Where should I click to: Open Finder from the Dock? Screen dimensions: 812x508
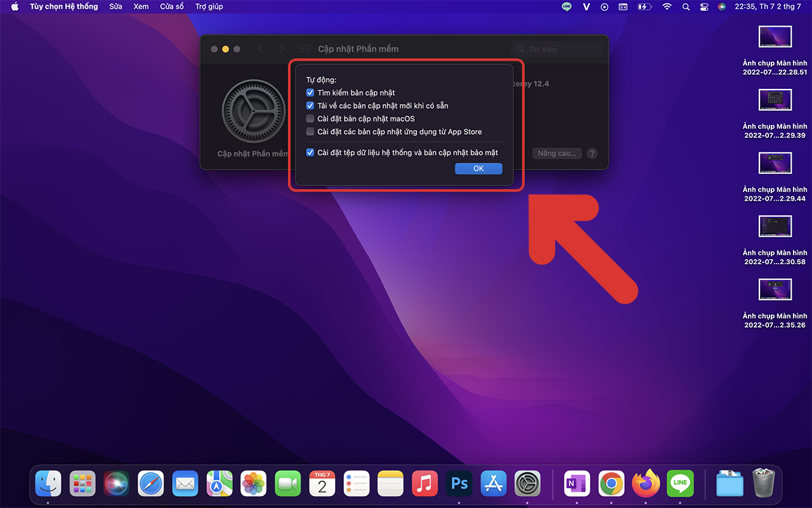click(x=48, y=484)
